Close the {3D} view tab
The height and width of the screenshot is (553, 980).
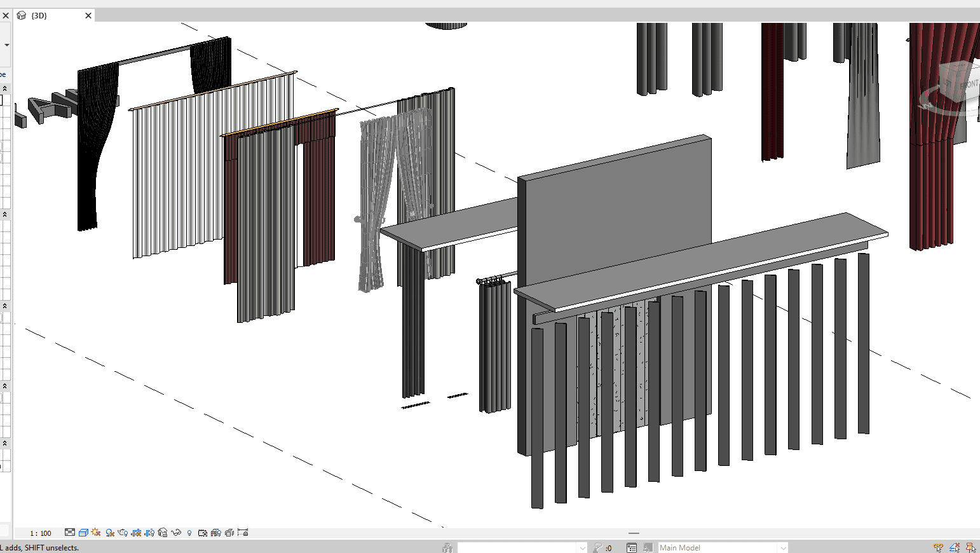tap(88, 15)
